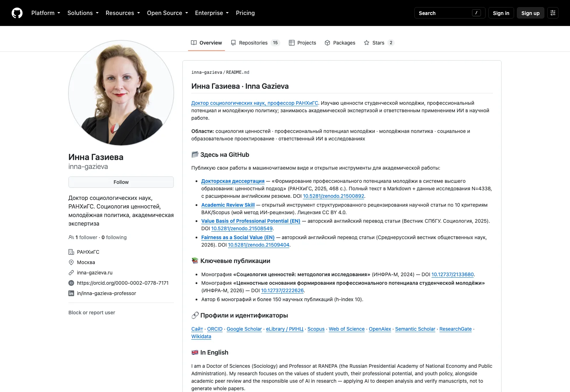Image resolution: width=570 pixels, height=392 pixels.
Task: Click the star icon on Stars tab
Action: (x=367, y=43)
